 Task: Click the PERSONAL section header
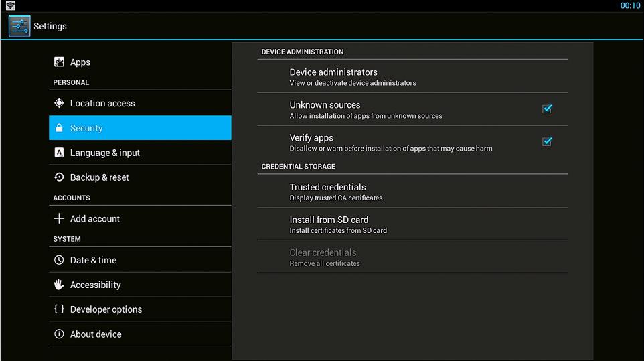click(71, 82)
